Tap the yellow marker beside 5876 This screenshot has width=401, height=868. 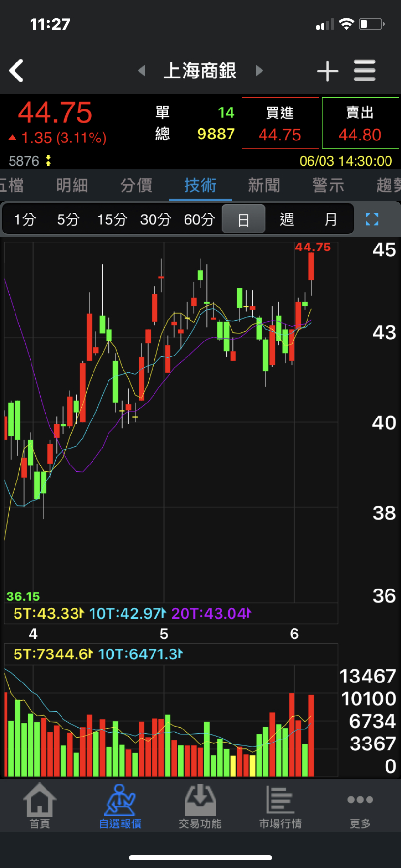(48, 160)
